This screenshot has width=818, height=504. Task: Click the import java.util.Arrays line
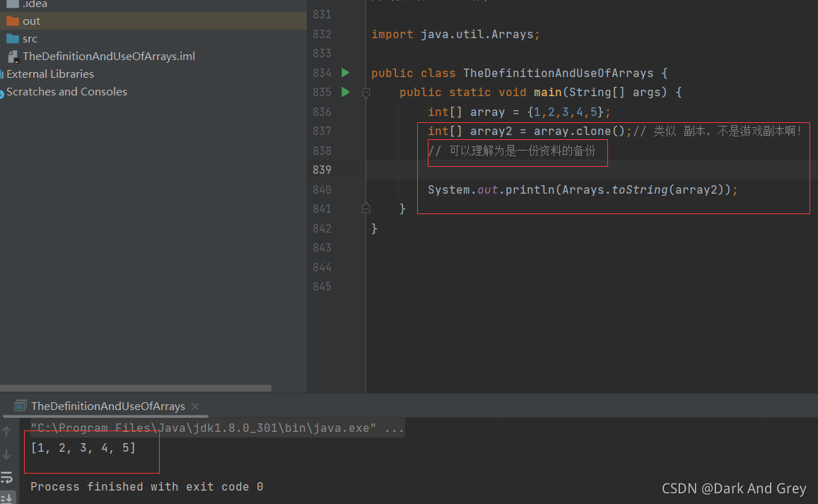tap(455, 35)
